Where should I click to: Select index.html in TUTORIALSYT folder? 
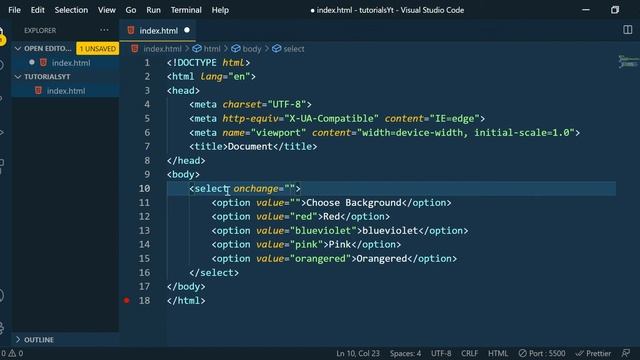(x=66, y=91)
